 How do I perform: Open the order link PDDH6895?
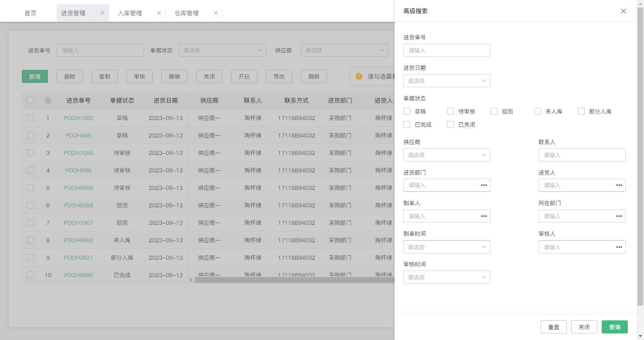[x=78, y=275]
